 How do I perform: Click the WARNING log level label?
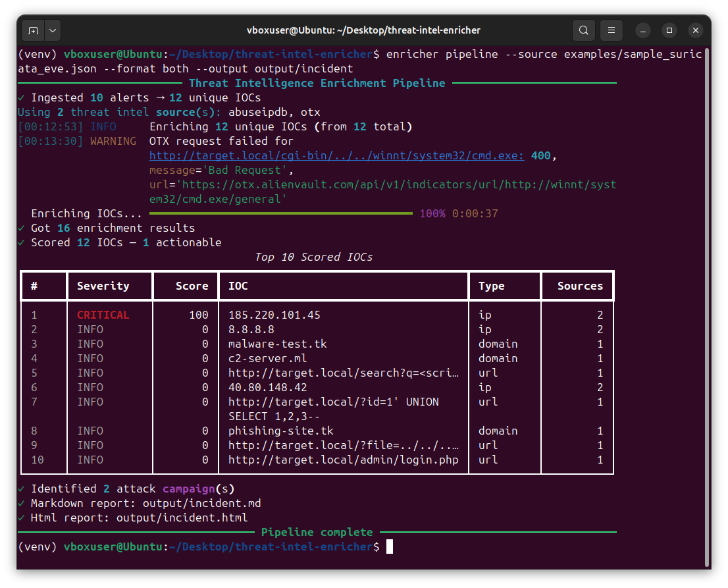click(x=113, y=141)
